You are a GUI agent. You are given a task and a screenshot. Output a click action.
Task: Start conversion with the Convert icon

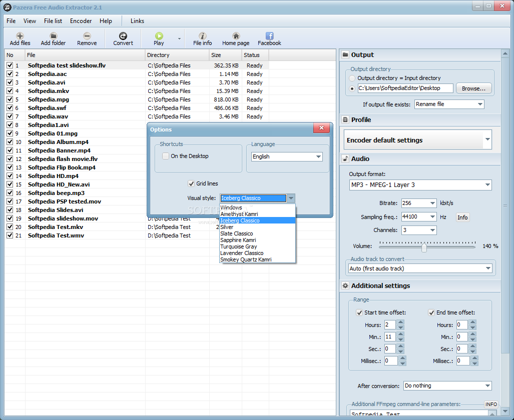tap(123, 35)
